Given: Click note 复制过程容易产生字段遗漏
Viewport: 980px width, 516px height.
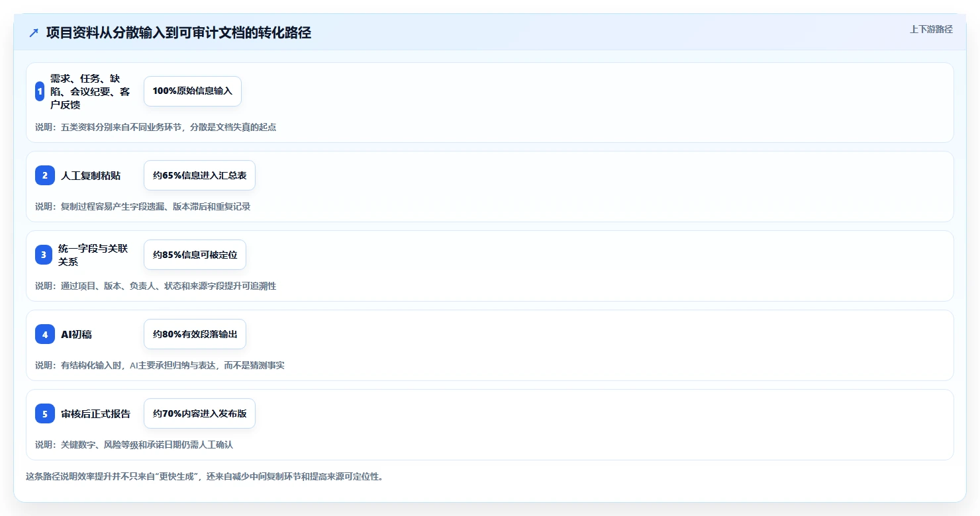Looking at the screenshot, I should pos(142,206).
